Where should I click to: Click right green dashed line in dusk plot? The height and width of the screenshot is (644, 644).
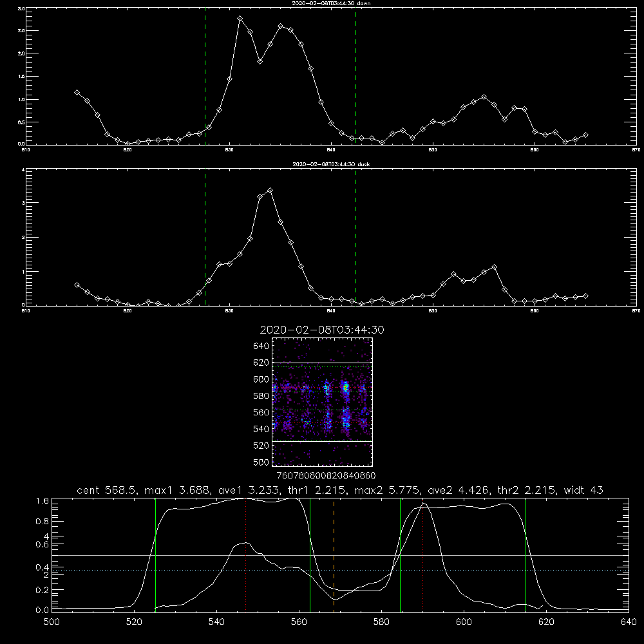[355, 237]
